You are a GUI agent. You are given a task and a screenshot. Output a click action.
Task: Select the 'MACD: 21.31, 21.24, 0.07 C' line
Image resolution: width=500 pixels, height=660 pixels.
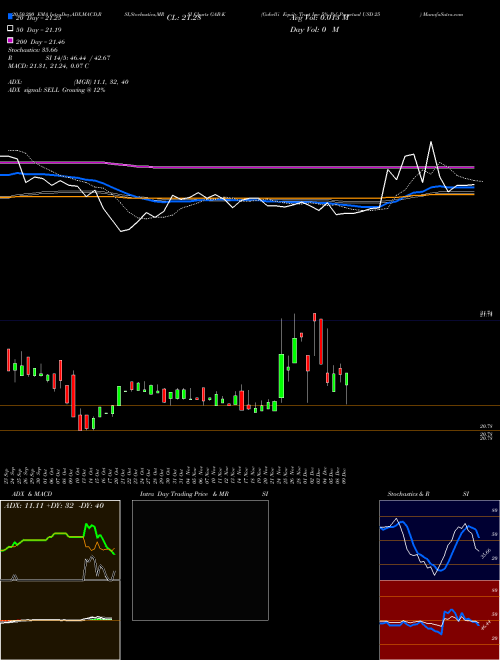click(x=48, y=66)
